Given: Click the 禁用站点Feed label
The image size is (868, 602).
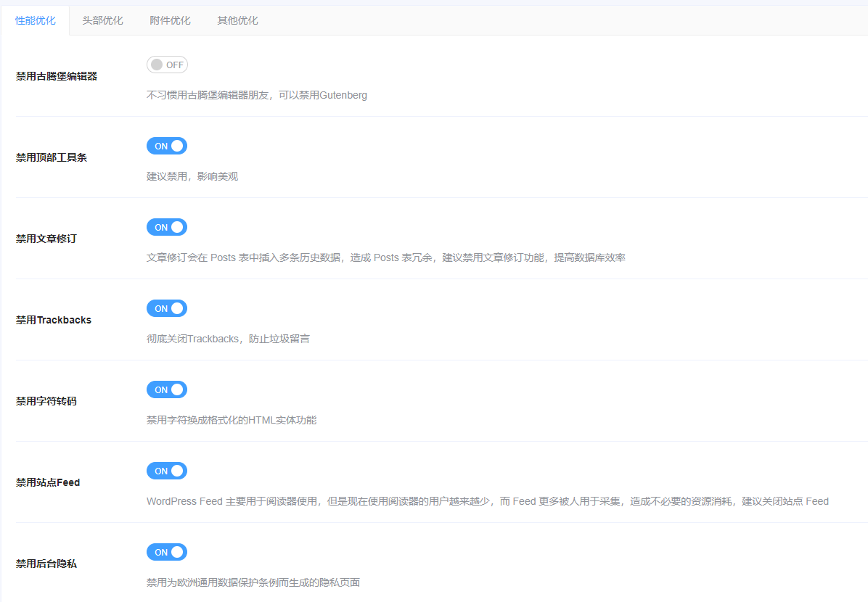Looking at the screenshot, I should click(48, 482).
